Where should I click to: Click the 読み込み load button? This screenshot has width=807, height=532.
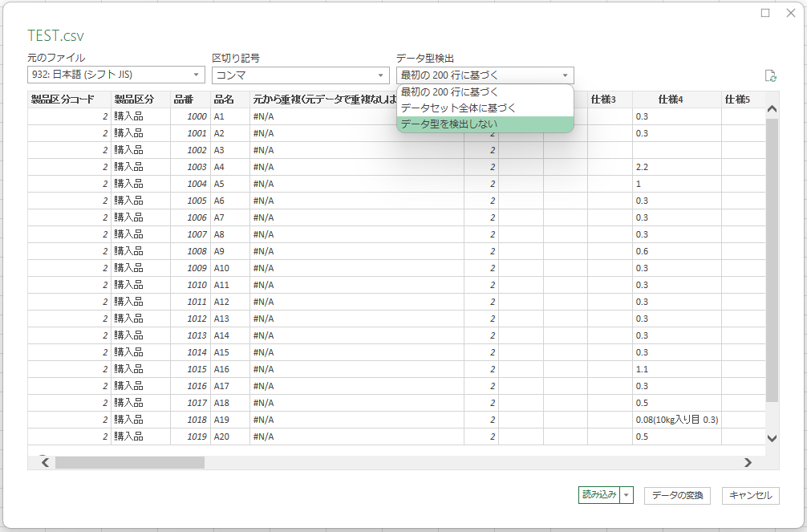(x=598, y=495)
